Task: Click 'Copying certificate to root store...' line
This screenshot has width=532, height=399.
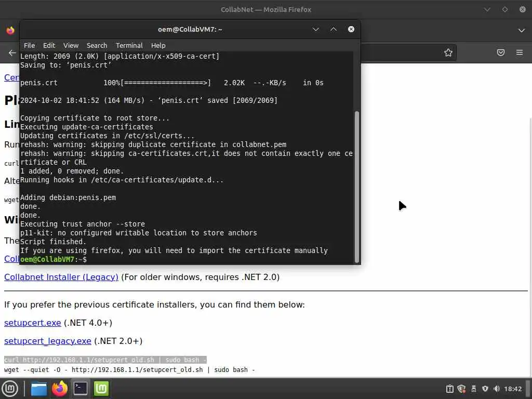Action: click(x=95, y=118)
